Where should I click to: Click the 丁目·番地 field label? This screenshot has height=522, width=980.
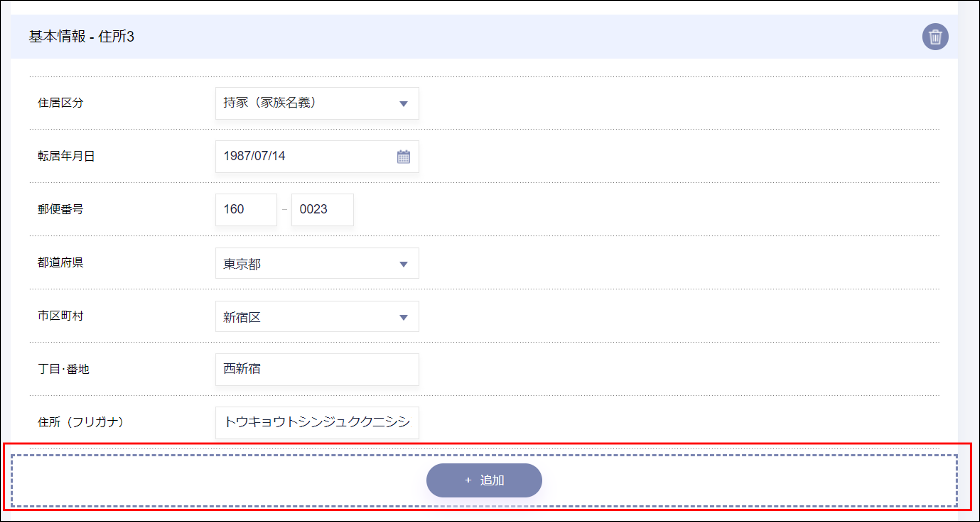pyautogui.click(x=63, y=369)
